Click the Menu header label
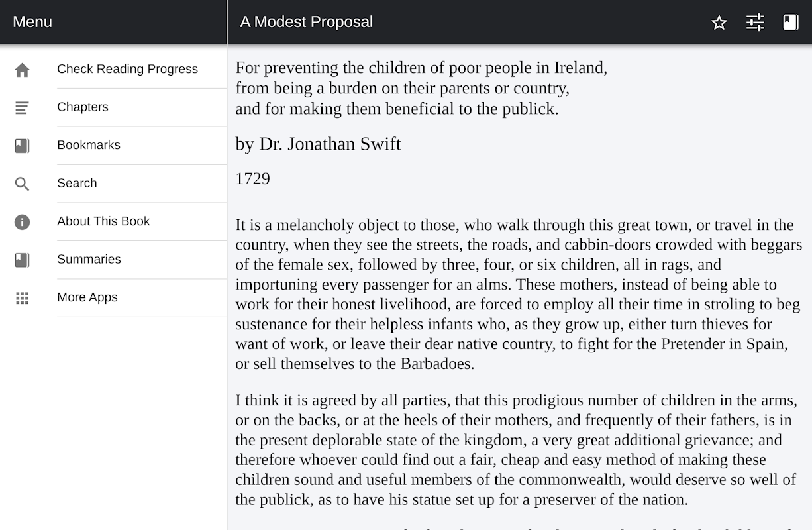Image resolution: width=812 pixels, height=530 pixels. [x=32, y=22]
